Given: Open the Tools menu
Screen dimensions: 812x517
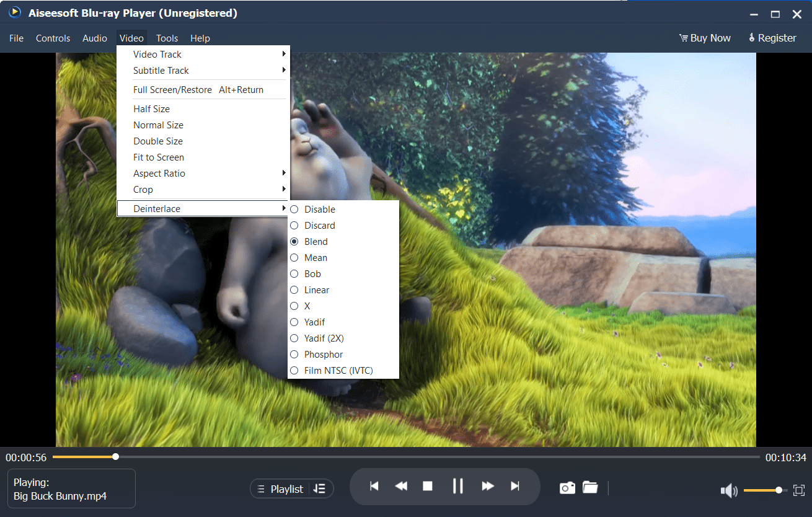Looking at the screenshot, I should pyautogui.click(x=167, y=38).
